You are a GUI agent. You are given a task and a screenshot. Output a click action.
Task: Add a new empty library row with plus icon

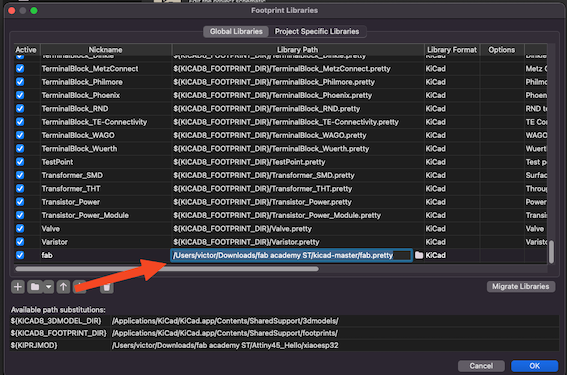point(17,287)
